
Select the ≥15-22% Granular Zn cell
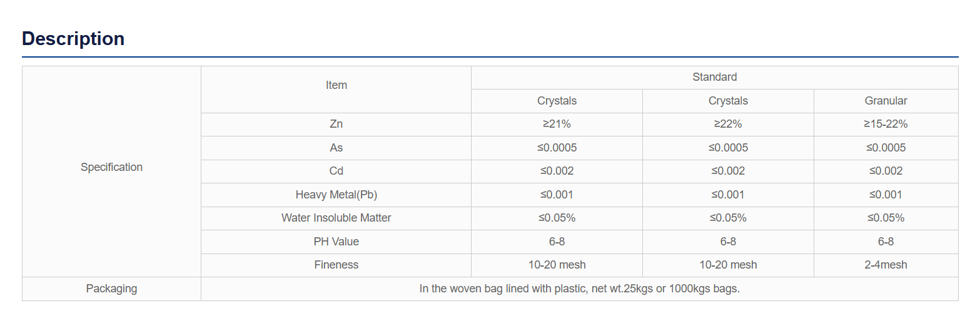pyautogui.click(x=886, y=124)
